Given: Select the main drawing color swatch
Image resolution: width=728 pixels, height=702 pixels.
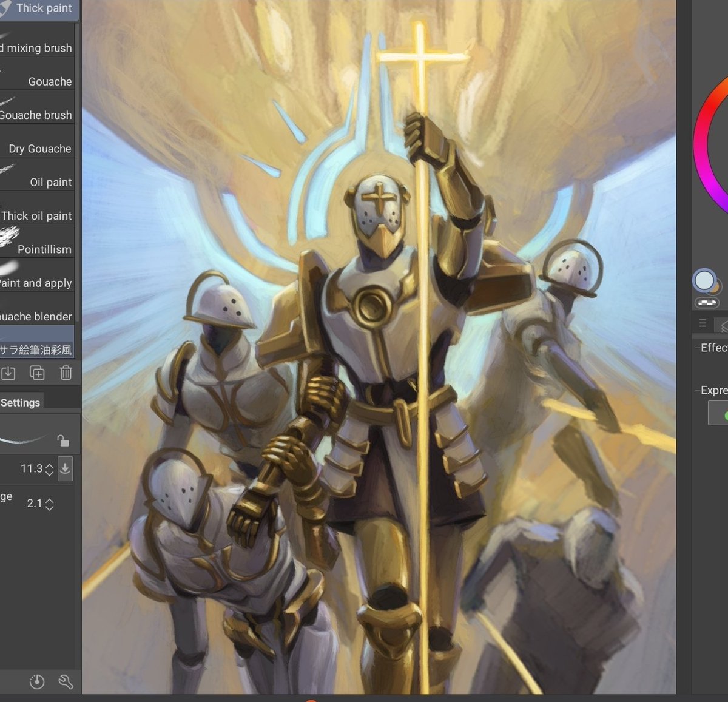Looking at the screenshot, I should click(704, 280).
